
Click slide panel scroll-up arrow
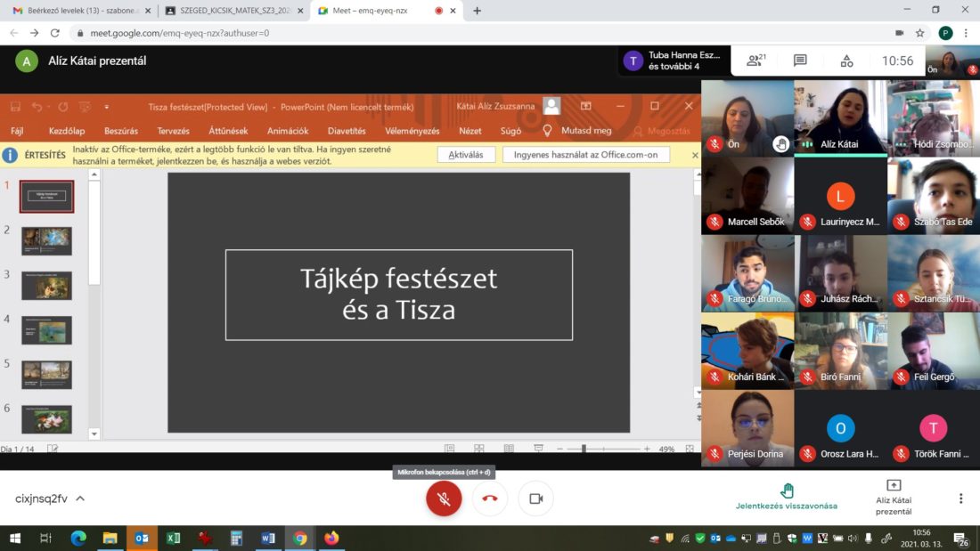coord(94,174)
